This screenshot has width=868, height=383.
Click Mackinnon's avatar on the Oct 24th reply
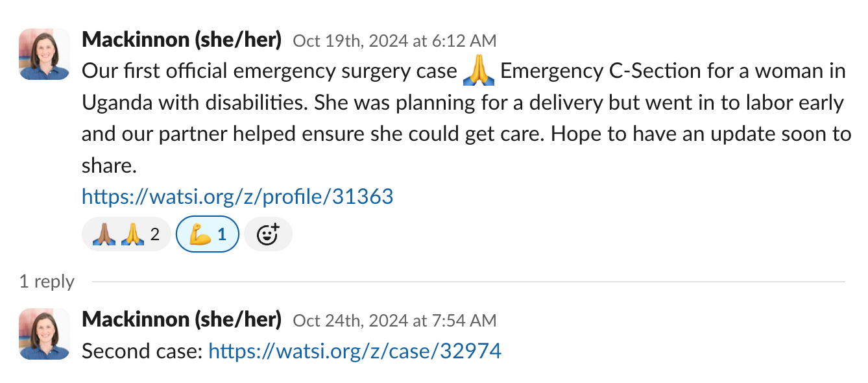(x=45, y=334)
